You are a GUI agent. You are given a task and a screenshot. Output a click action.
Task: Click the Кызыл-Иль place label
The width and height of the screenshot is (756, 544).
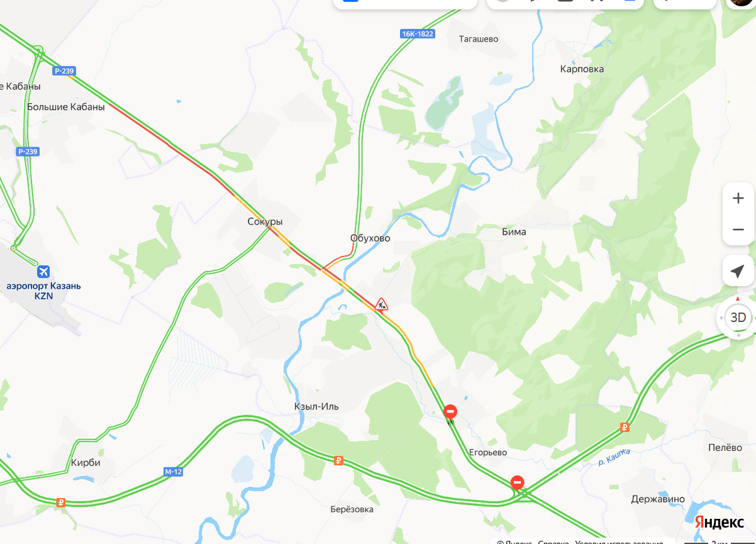pyautogui.click(x=316, y=406)
